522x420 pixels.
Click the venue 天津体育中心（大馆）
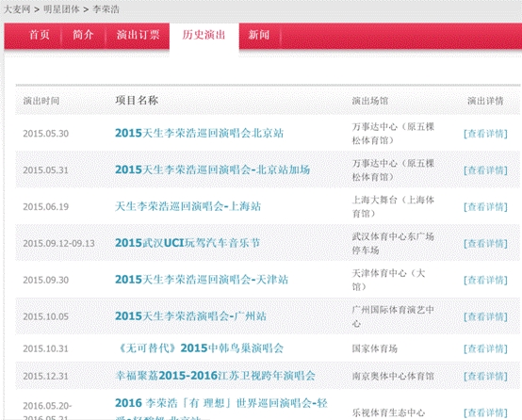click(x=389, y=280)
